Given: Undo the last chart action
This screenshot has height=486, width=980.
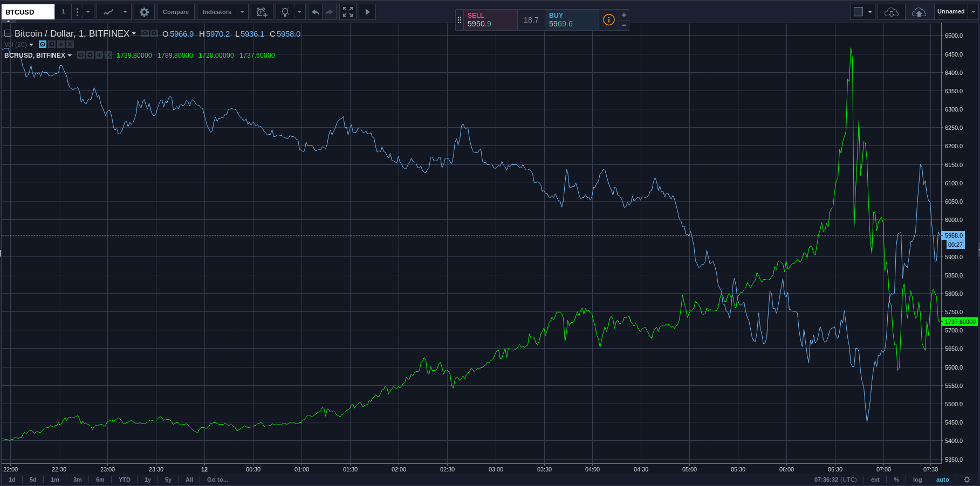Looking at the screenshot, I should (x=315, y=12).
